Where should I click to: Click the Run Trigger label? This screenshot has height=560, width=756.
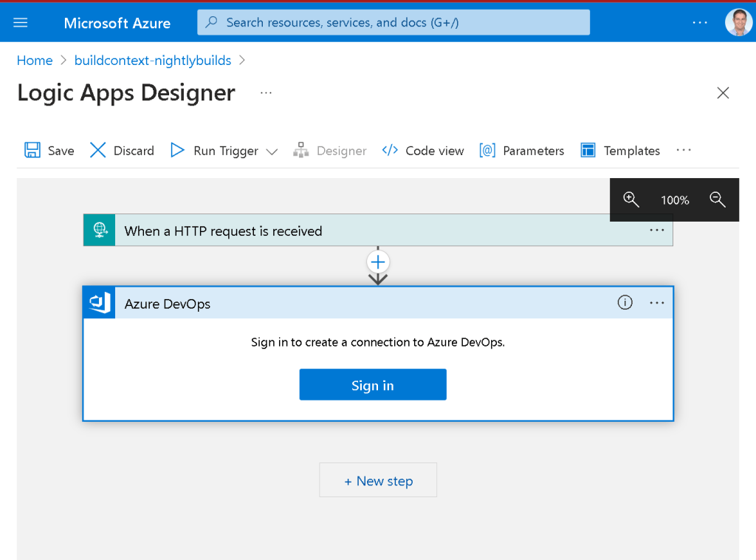226,151
